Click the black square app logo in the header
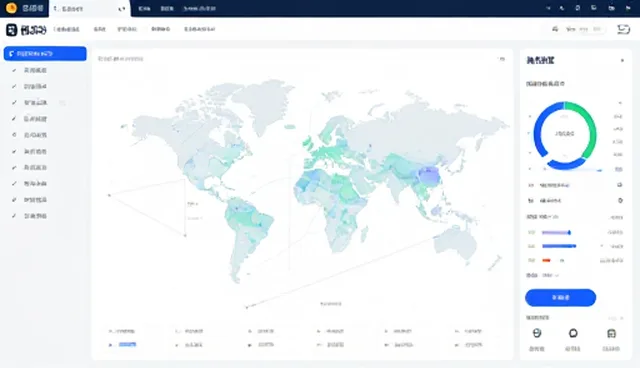 pyautogui.click(x=11, y=29)
